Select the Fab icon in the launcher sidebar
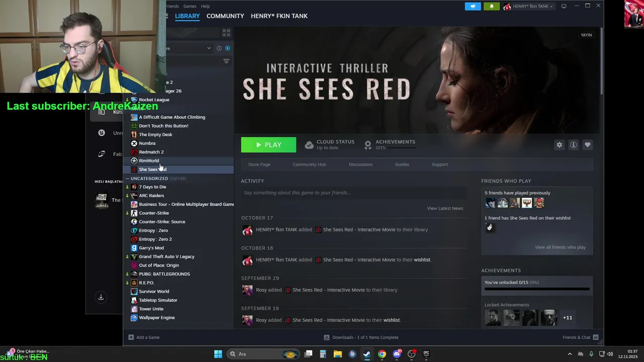The height and width of the screenshot is (362, 644). click(x=102, y=154)
